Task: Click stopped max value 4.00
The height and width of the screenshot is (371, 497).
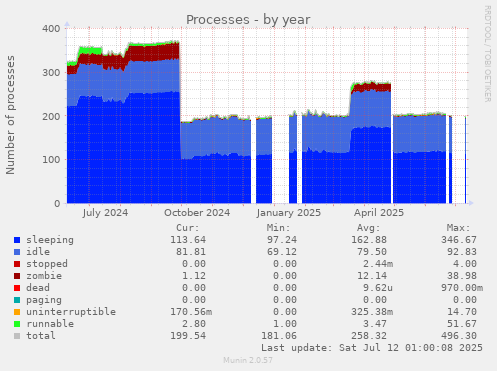Action: [465, 264]
